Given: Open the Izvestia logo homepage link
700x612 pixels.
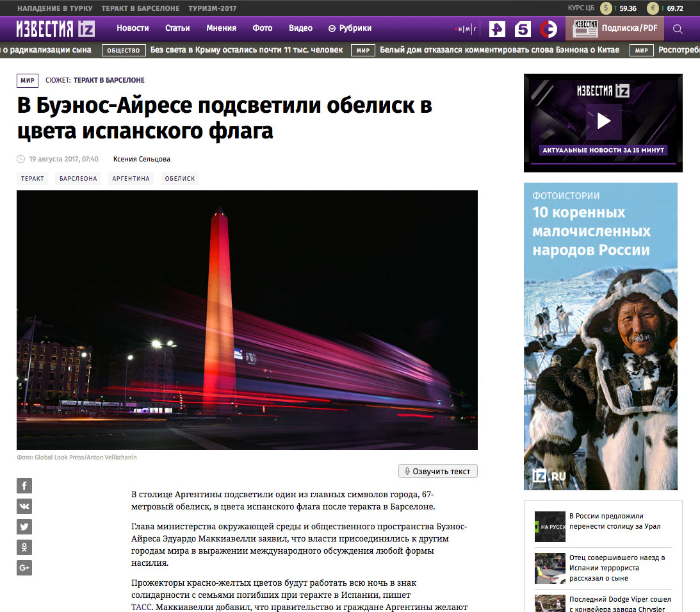Looking at the screenshot, I should (55, 29).
